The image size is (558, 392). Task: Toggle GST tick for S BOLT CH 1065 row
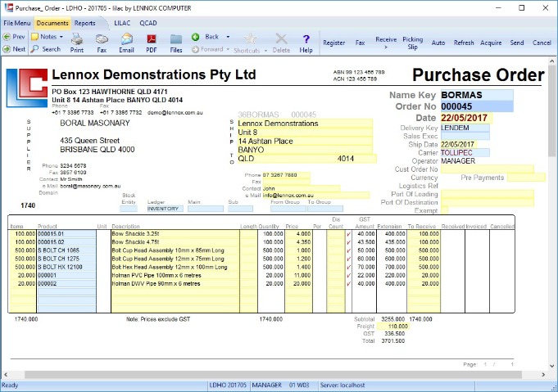(348, 250)
